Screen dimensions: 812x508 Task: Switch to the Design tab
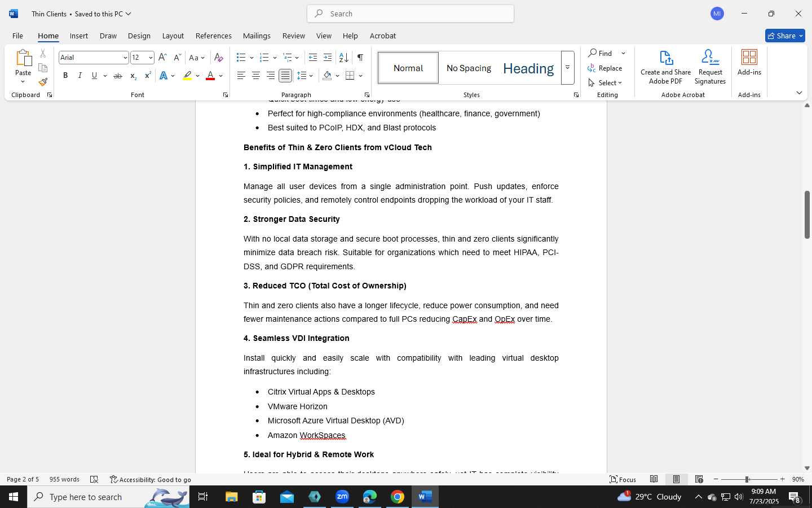pos(139,36)
